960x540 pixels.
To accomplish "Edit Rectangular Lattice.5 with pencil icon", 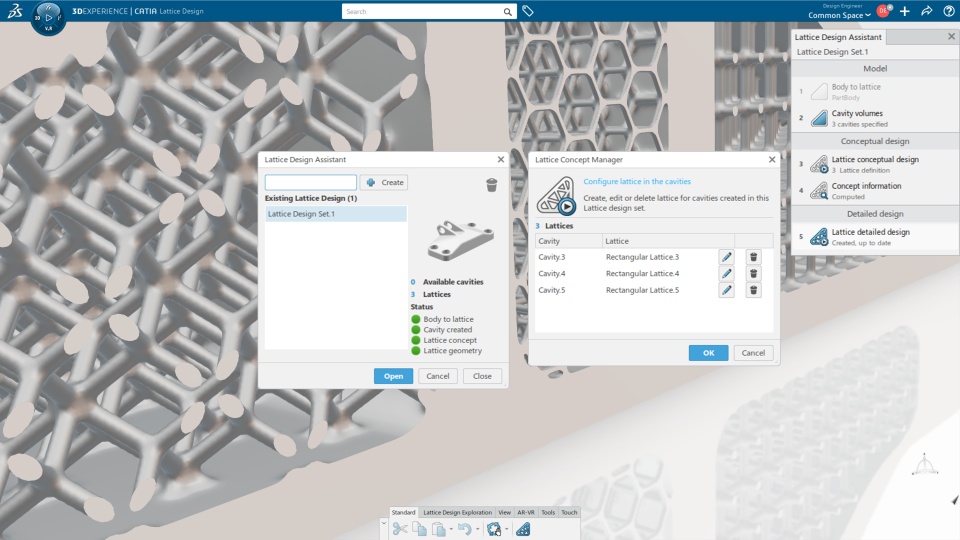I will click(x=727, y=290).
